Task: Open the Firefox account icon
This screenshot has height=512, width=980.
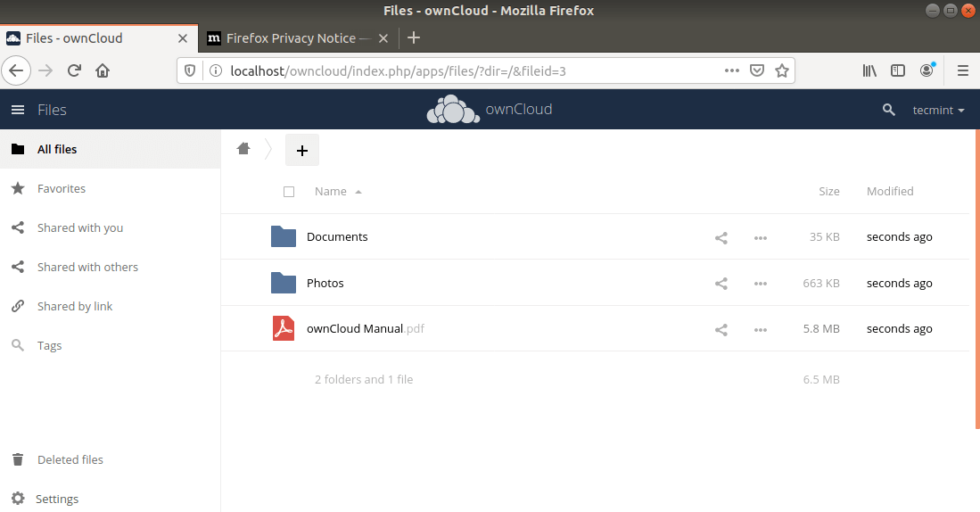Action: [927, 70]
